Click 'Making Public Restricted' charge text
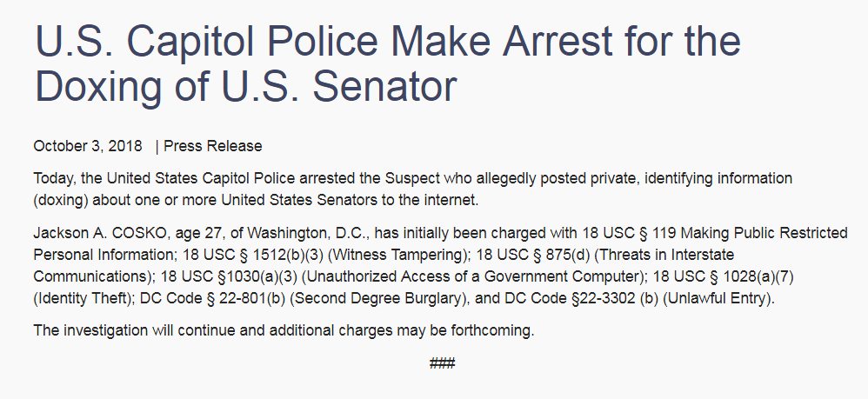This screenshot has height=399, width=868. (760, 233)
